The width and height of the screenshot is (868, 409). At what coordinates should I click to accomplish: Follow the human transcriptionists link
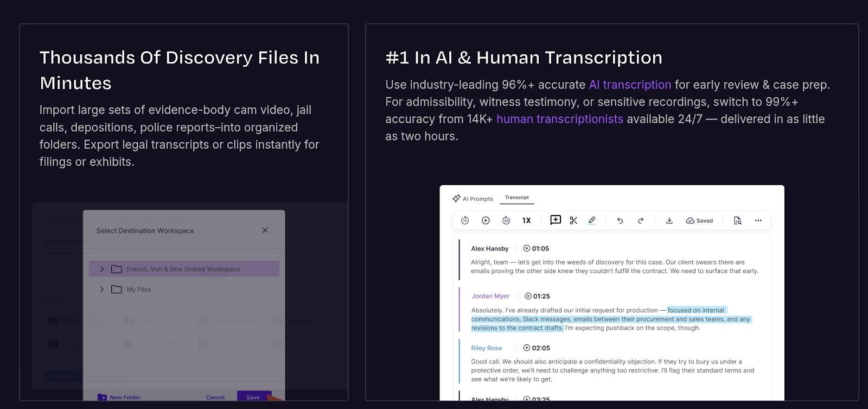559,119
